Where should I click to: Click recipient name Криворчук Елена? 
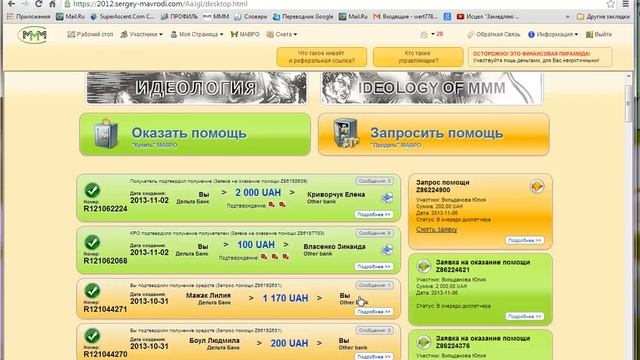(336, 194)
